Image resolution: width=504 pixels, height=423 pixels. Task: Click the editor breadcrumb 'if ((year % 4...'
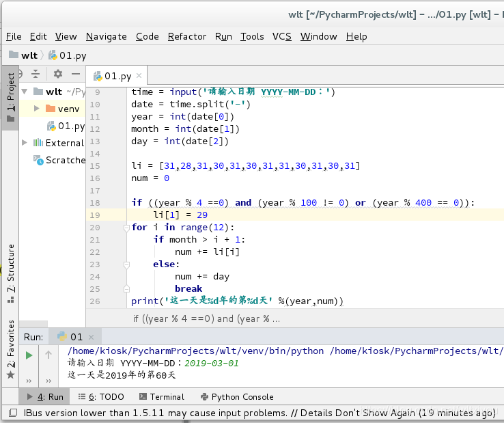point(207,318)
